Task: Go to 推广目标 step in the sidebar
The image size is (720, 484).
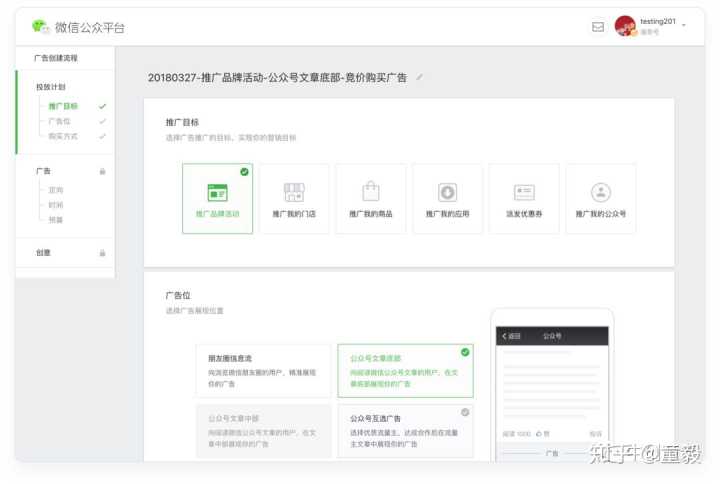Action: [63, 106]
